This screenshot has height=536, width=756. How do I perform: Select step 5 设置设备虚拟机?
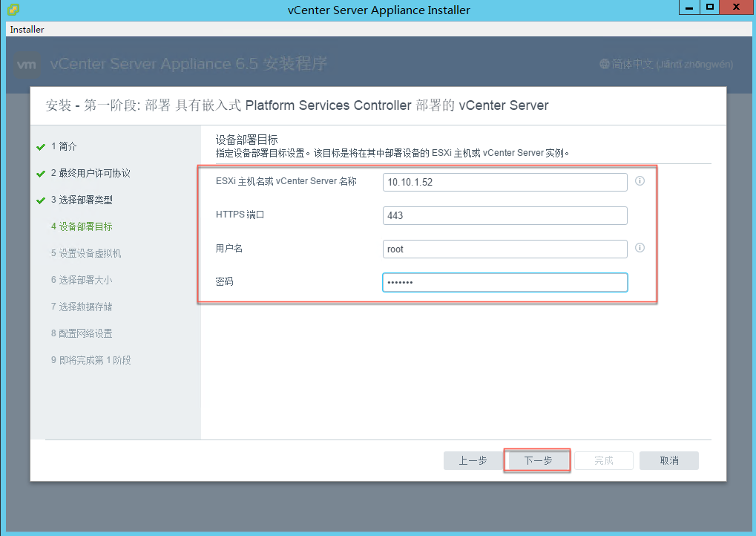[86, 253]
